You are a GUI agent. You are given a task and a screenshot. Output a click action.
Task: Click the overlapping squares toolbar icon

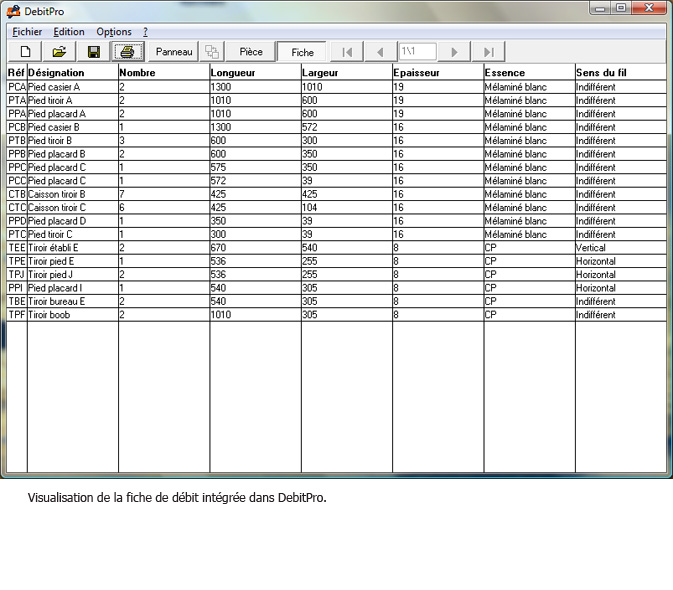coord(212,52)
